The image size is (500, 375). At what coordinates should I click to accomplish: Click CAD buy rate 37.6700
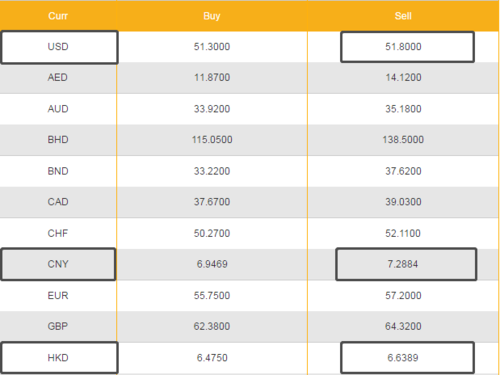click(x=212, y=202)
